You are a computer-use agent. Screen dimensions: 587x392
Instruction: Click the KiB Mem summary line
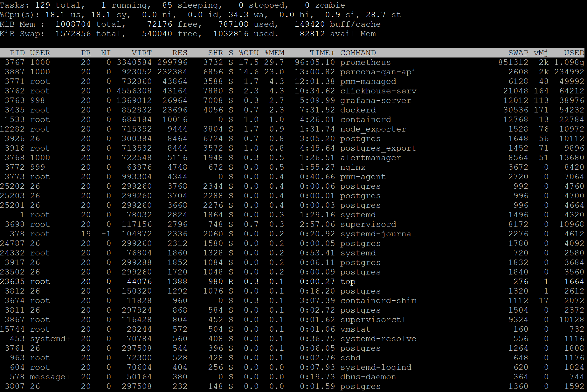pyautogui.click(x=127, y=24)
